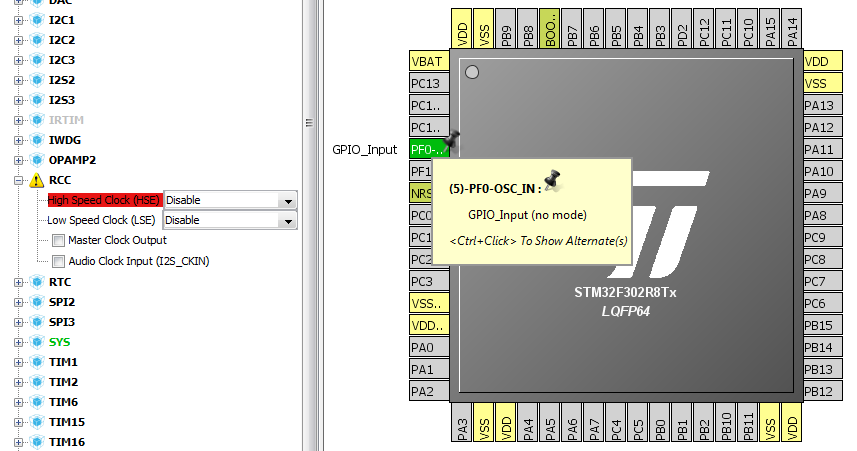Expand the RTC tree node

(x=19, y=282)
